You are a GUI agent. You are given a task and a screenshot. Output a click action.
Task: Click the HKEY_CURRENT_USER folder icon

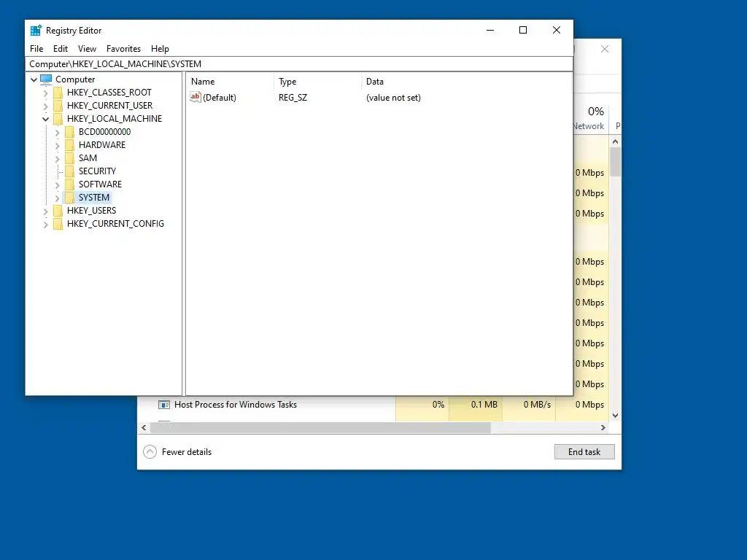[x=58, y=105]
